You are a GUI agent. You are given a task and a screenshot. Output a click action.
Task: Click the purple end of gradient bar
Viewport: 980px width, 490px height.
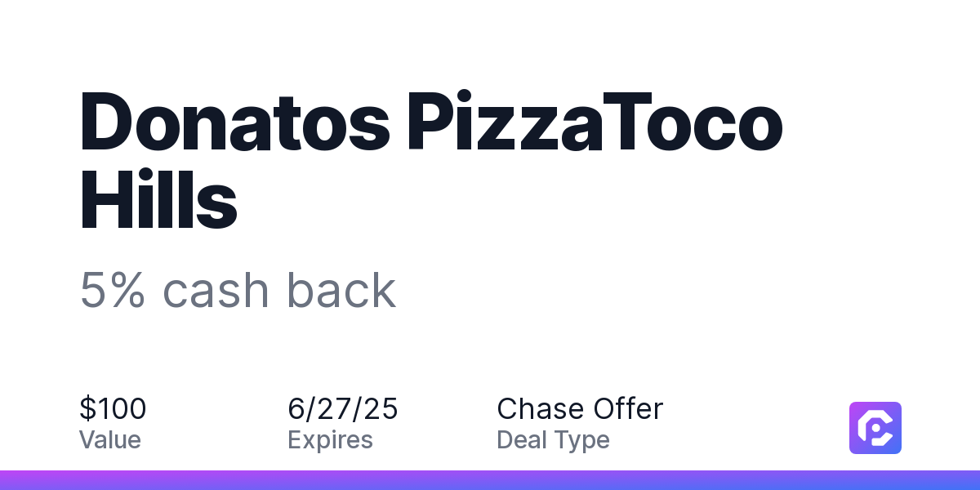tap(16, 480)
